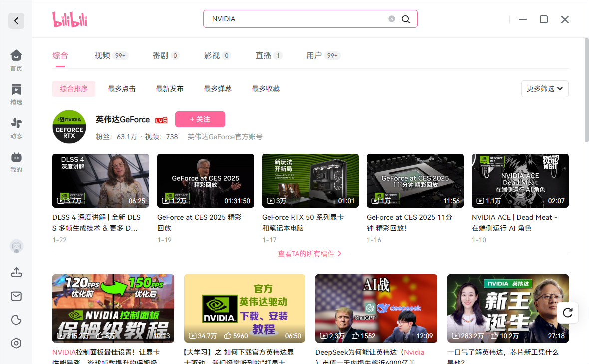The width and height of the screenshot is (589, 364).
Task: Open the 官方英伟达驱动下载安装教程 thumbnail
Action: [245, 308]
